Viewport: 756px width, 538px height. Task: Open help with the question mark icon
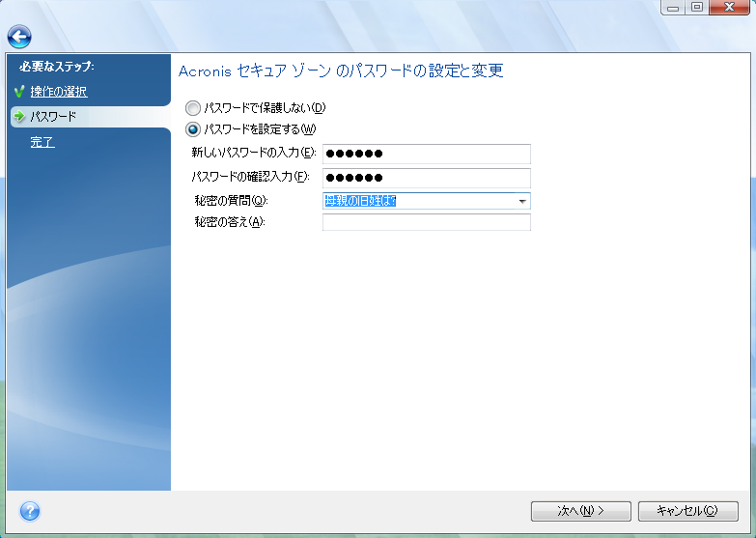(29, 510)
